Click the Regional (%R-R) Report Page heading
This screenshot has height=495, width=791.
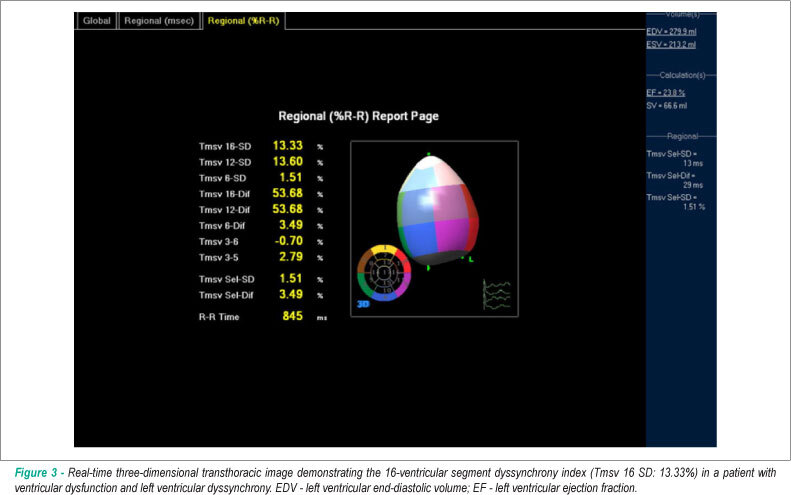[359, 116]
